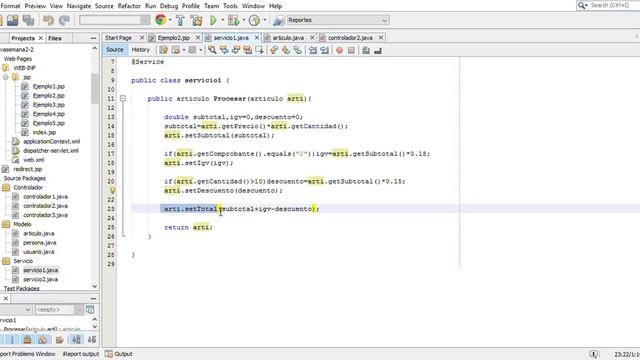
Task: Minimize the Projects panel
Action: (93, 38)
